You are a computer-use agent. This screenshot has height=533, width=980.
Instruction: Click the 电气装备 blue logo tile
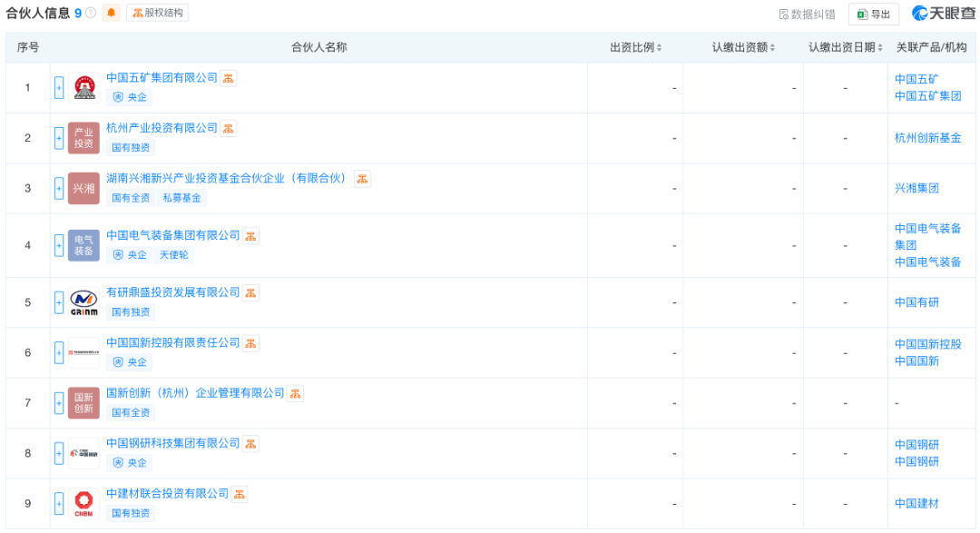click(83, 245)
